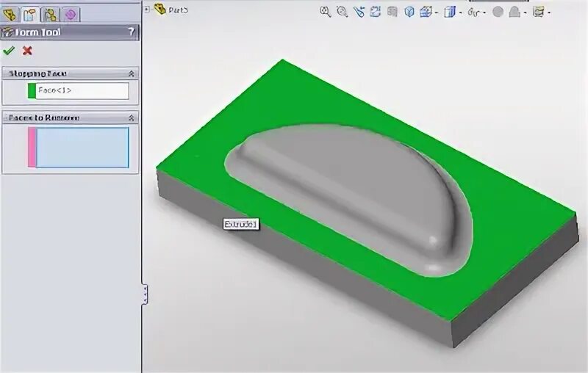This screenshot has height=373, width=588.
Task: Switch to the PropertyManager tab
Action: (30, 15)
